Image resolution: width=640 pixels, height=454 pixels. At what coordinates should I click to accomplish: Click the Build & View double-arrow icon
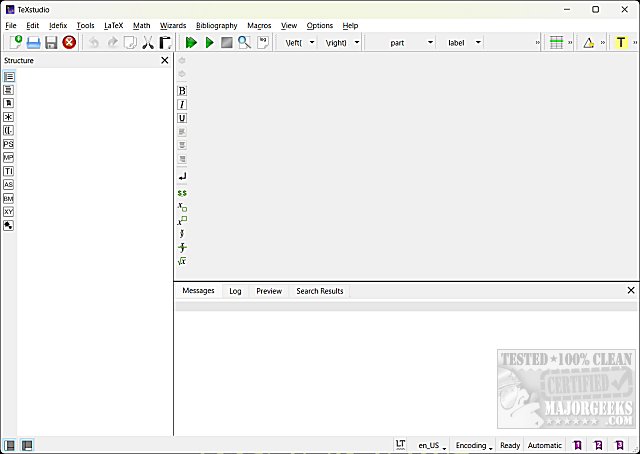pos(191,42)
